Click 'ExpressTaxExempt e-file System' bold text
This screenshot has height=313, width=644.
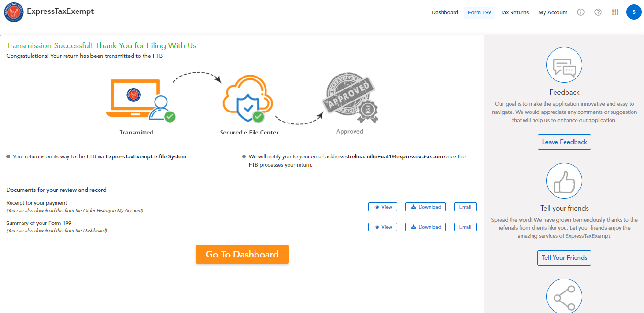(x=146, y=156)
